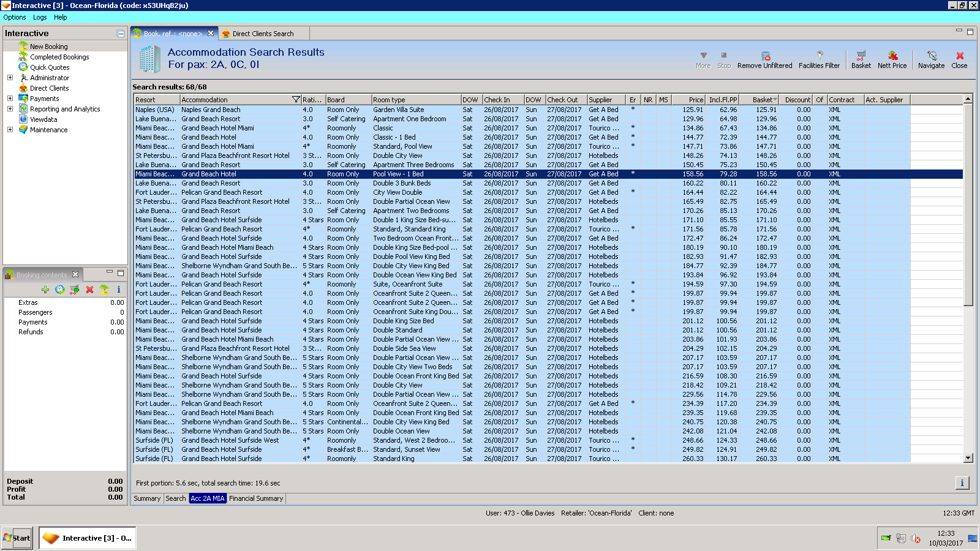Image resolution: width=980 pixels, height=551 pixels.
Task: Select the Double 3 Bunk Beds row
Action: (548, 183)
